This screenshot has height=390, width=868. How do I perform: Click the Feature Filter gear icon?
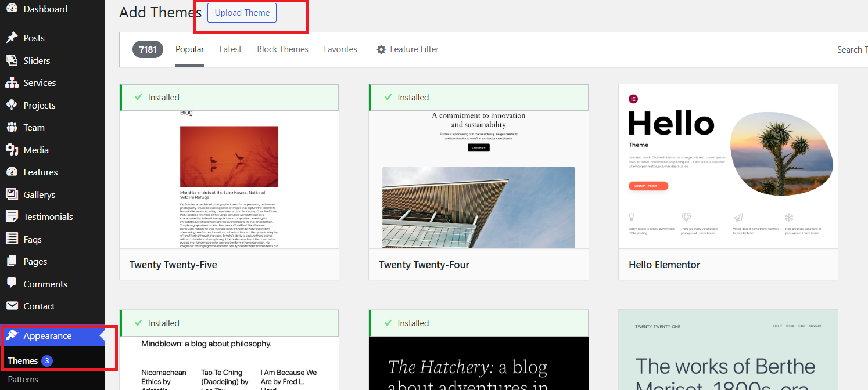381,49
